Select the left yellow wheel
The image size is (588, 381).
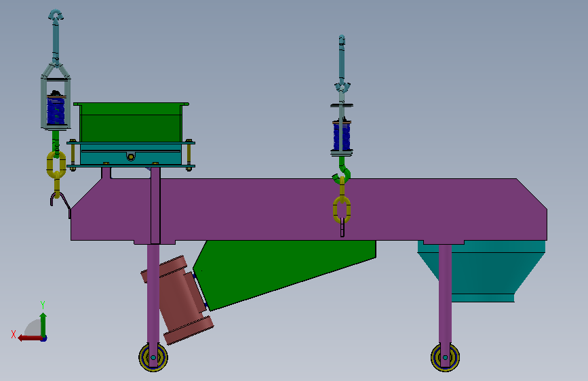click(153, 357)
